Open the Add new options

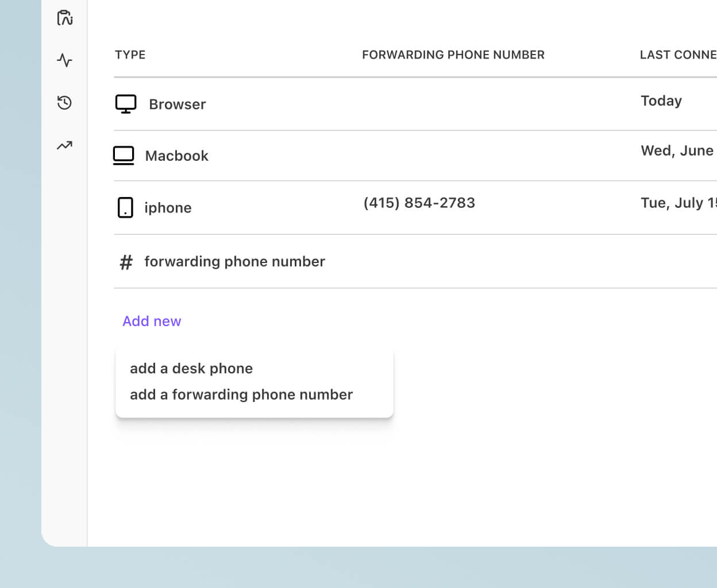[151, 321]
